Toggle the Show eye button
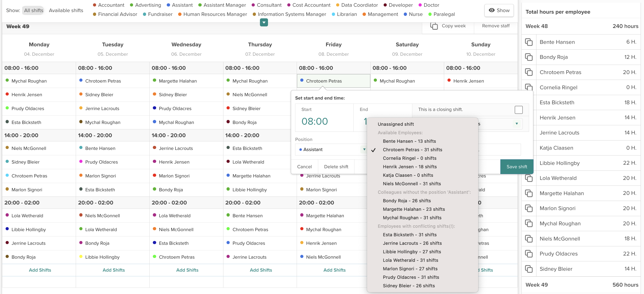Screen dimensions: 644x294 (499, 10)
